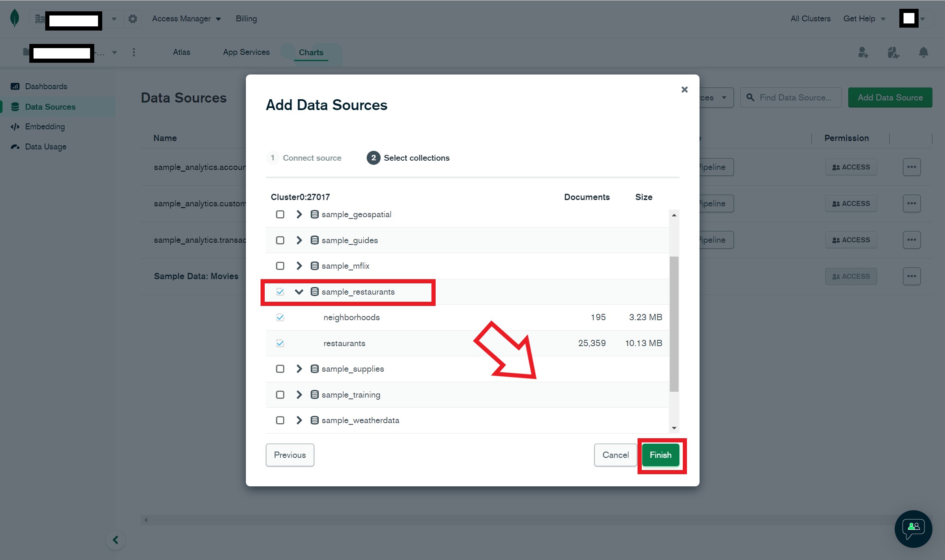Close the Add Data Sources dialog
The width and height of the screenshot is (945, 560).
(684, 90)
